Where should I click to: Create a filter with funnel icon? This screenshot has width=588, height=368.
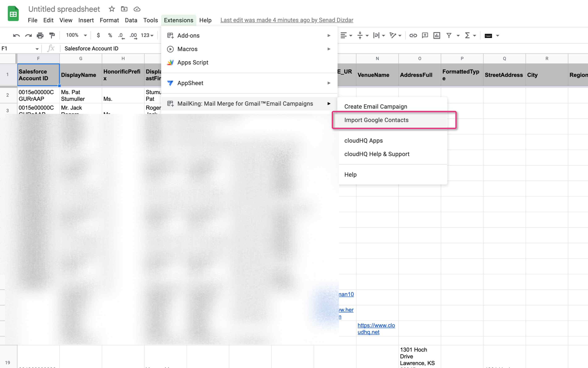449,35
